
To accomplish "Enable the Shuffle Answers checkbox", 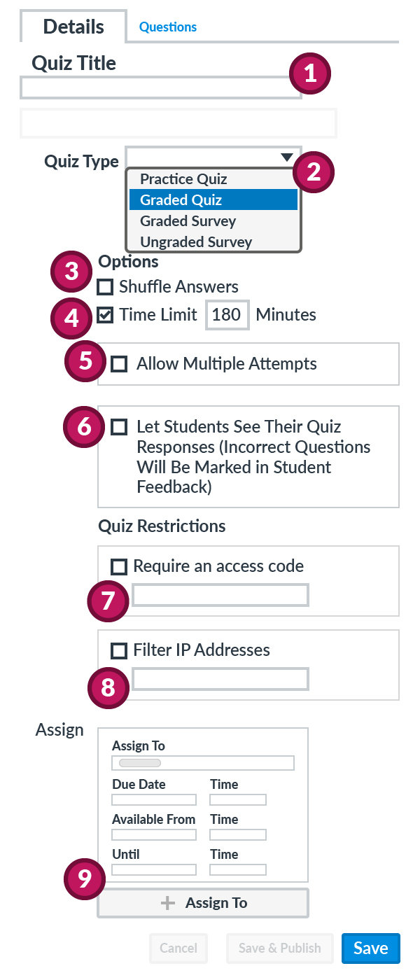I will pyautogui.click(x=105, y=287).
